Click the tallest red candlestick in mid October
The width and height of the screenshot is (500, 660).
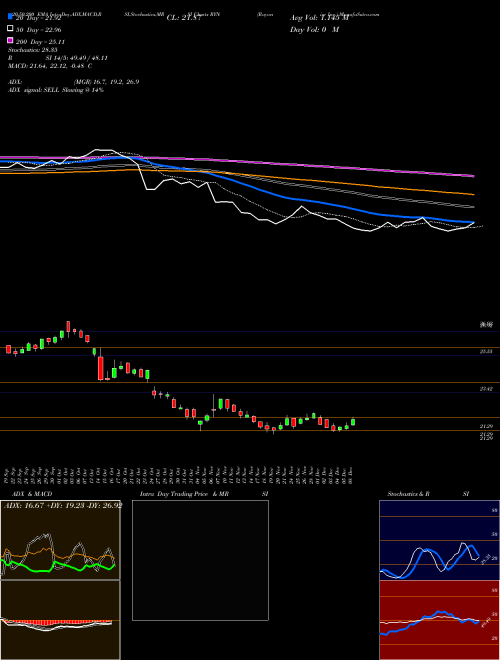[x=101, y=368]
